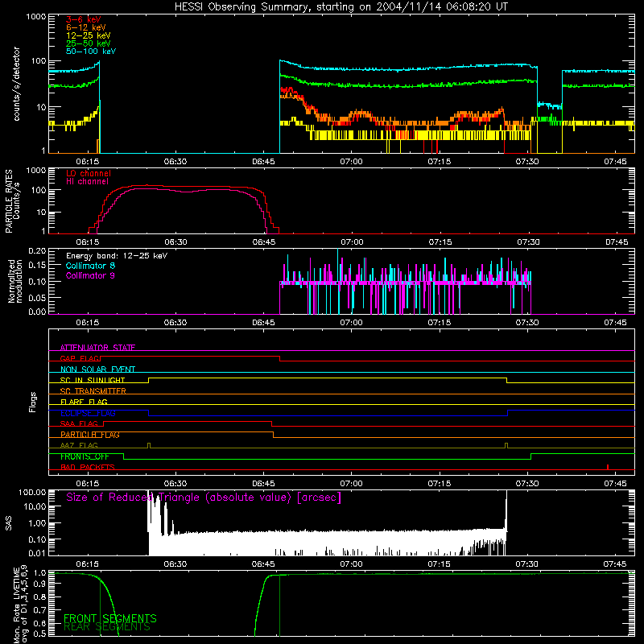Click the GAP_FLAG label

(x=80, y=358)
